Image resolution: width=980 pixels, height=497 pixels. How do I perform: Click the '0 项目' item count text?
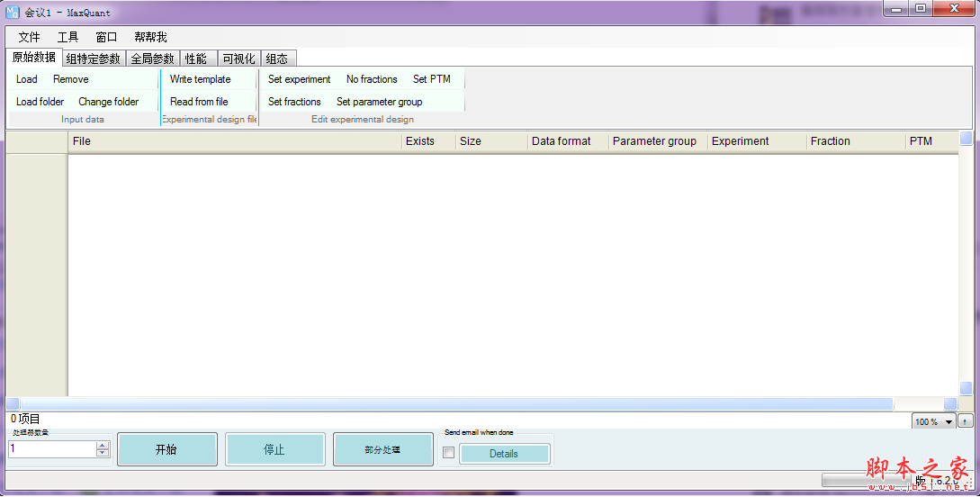(25, 419)
